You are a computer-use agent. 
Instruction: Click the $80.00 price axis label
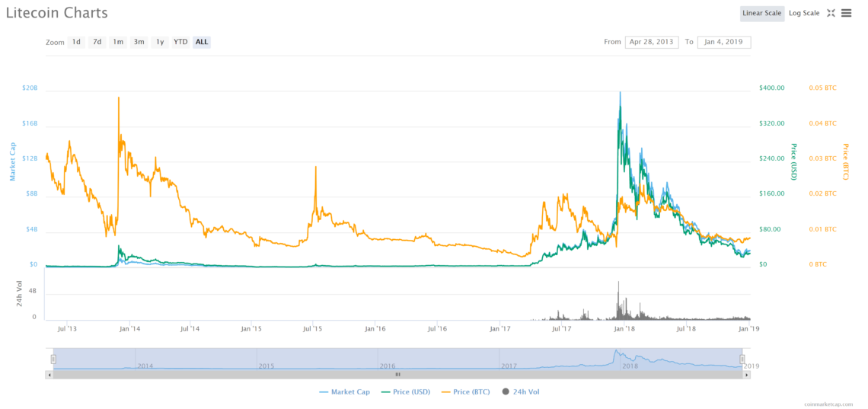point(771,229)
